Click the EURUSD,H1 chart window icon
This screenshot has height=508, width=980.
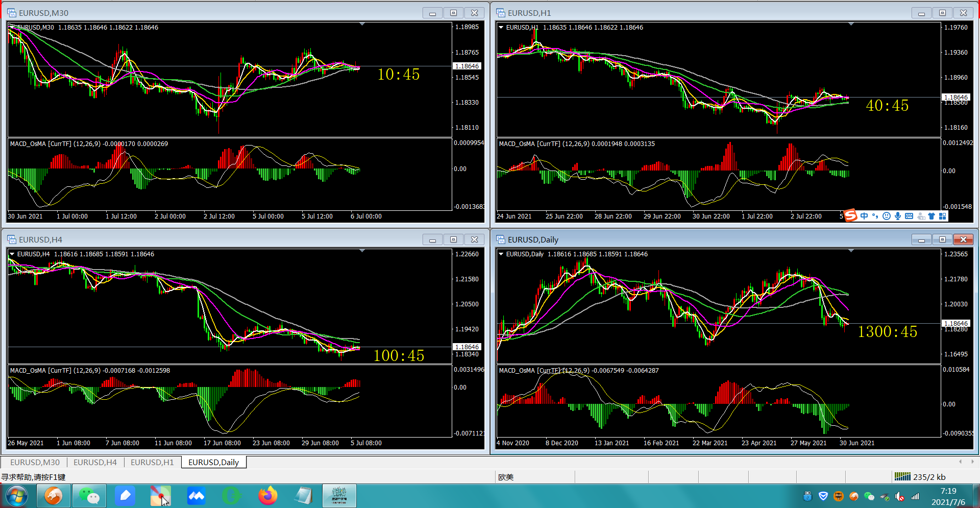pyautogui.click(x=501, y=13)
